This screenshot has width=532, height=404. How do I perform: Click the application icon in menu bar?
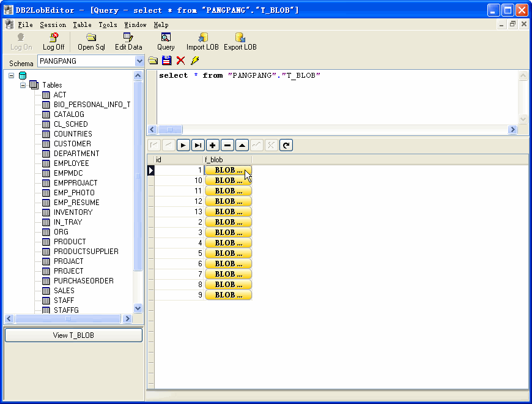click(10, 24)
